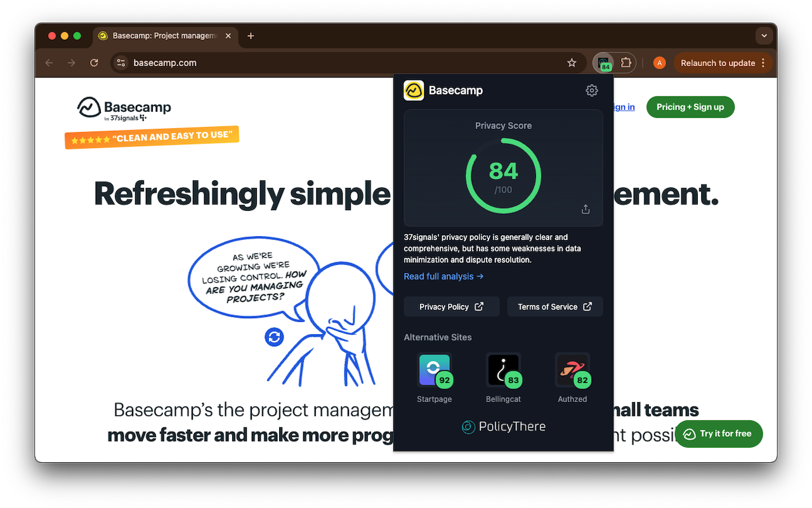
Task: Click the 84 privacy score ring
Action: [504, 177]
